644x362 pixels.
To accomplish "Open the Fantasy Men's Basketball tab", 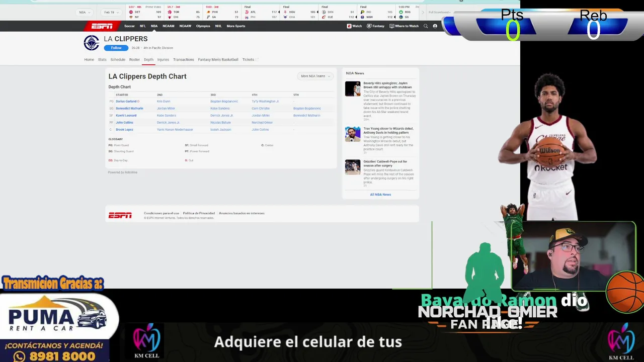I will click(x=218, y=59).
